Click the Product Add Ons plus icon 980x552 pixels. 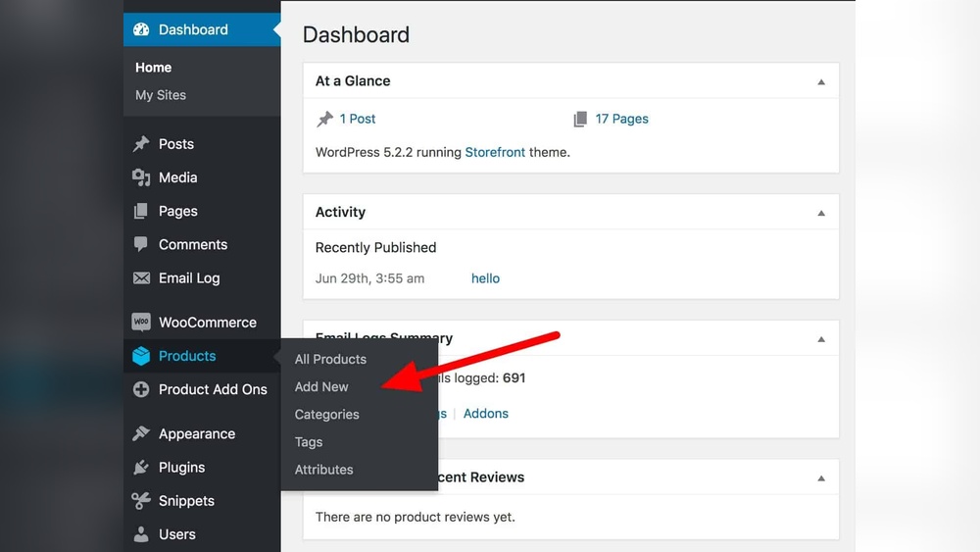[x=141, y=389]
